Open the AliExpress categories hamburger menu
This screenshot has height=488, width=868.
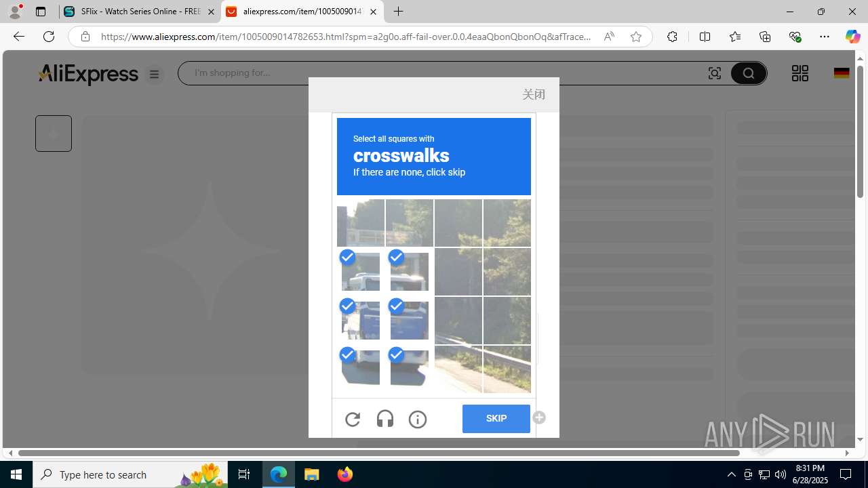[155, 75]
